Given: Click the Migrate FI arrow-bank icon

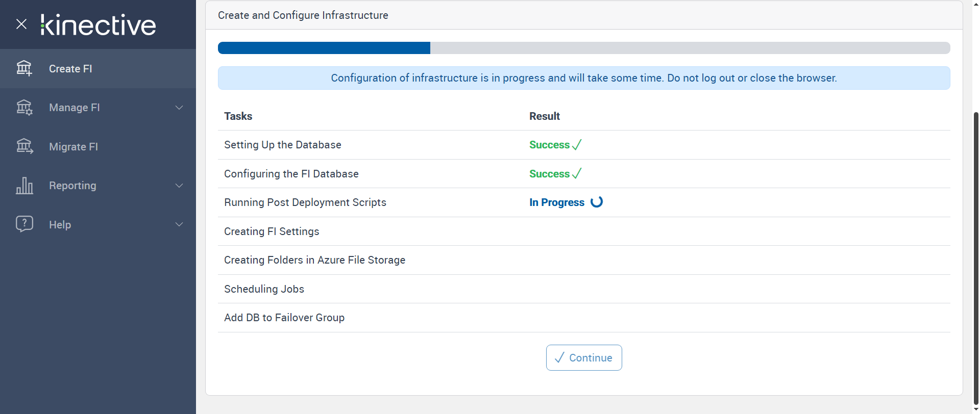Looking at the screenshot, I should pyautogui.click(x=24, y=147).
